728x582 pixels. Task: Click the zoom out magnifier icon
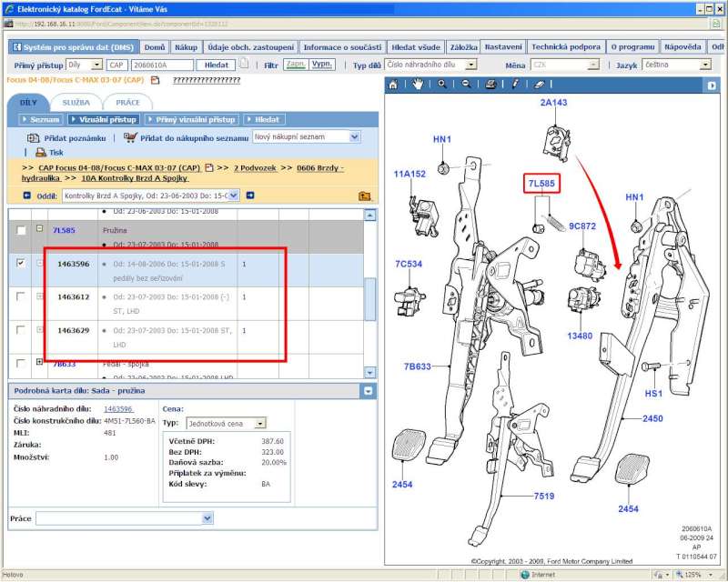466,84
